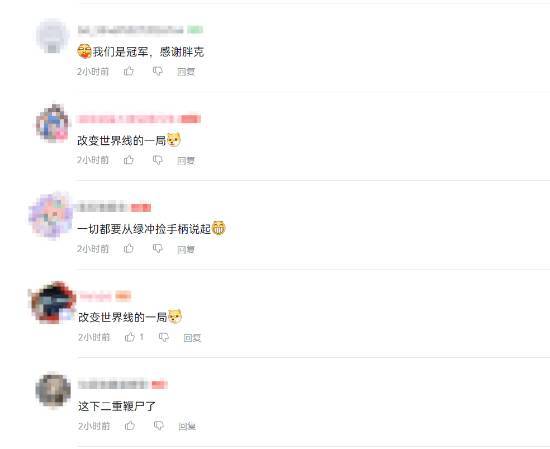
Task: Open username above '这下二重鞭尸了' comment
Action: [113, 384]
